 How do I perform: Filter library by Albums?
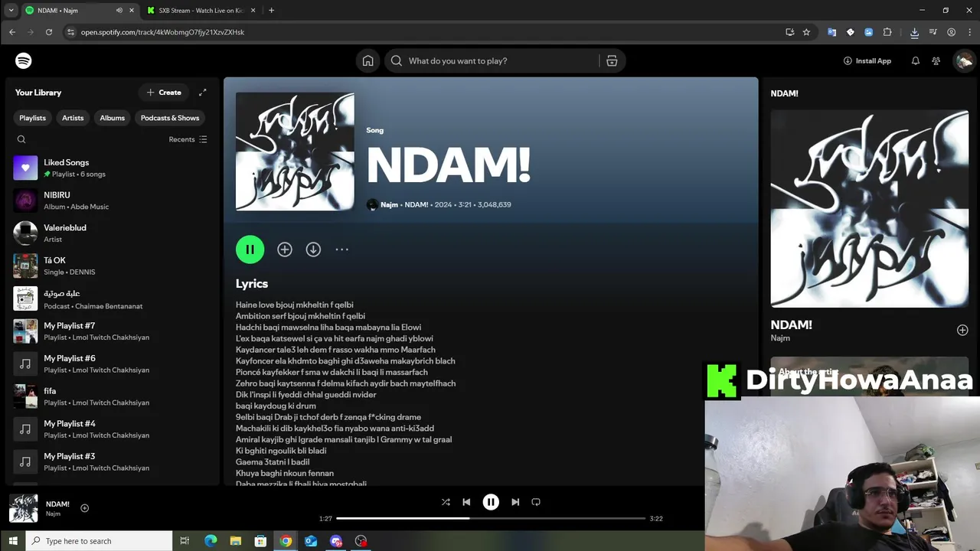point(112,118)
